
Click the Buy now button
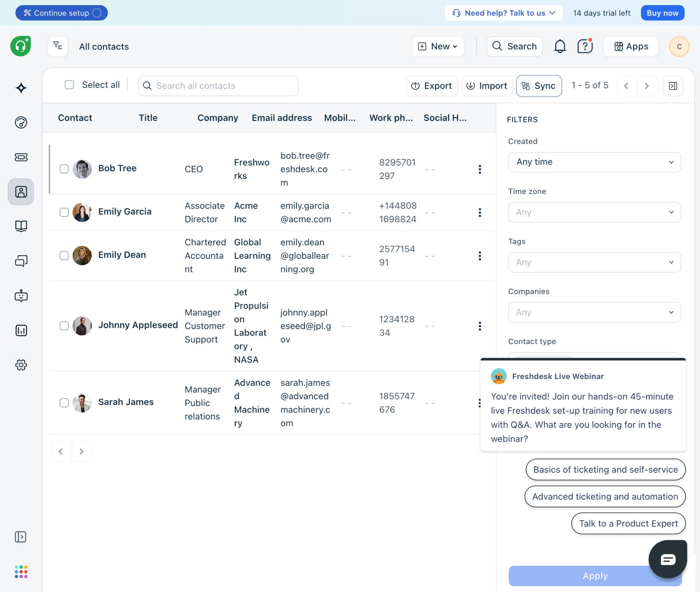coord(662,13)
